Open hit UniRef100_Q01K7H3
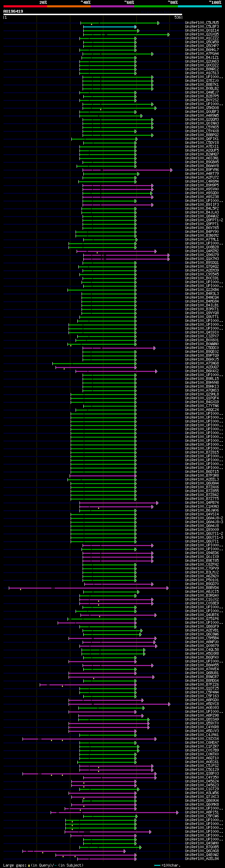Screen dimensions: 225x868 click(202, 259)
